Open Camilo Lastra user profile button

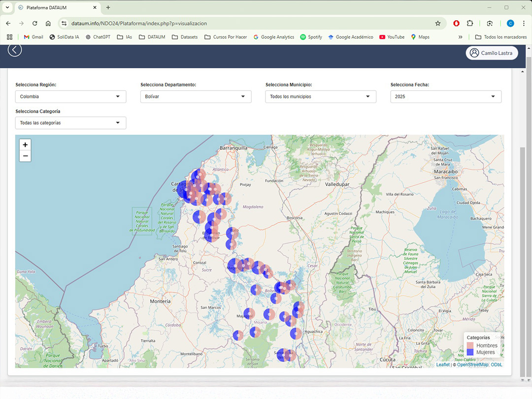[492, 53]
